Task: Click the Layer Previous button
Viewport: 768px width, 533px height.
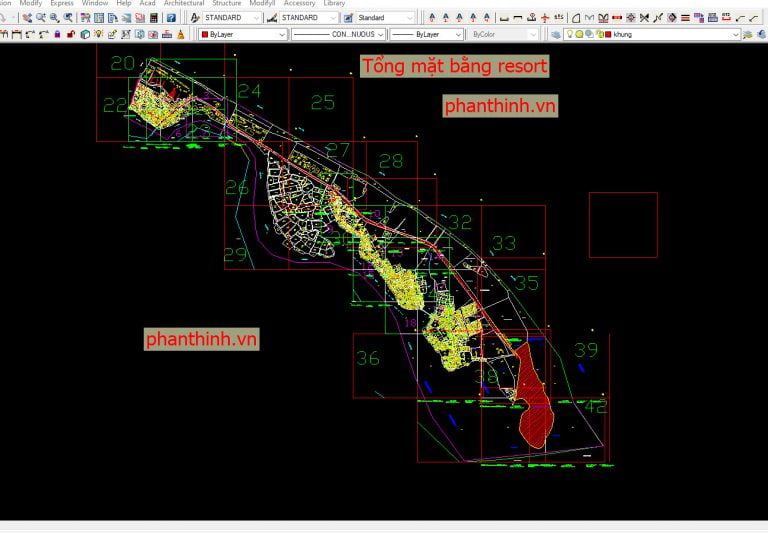Action: [762, 34]
